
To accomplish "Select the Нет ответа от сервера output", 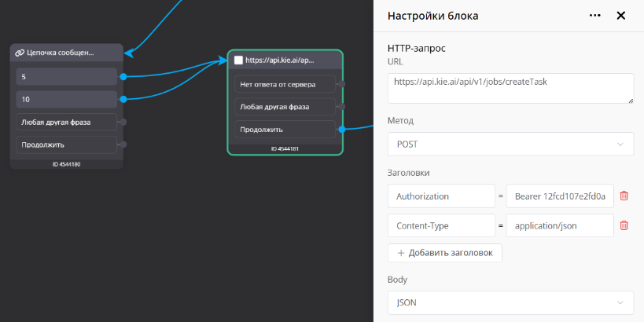I will (285, 84).
